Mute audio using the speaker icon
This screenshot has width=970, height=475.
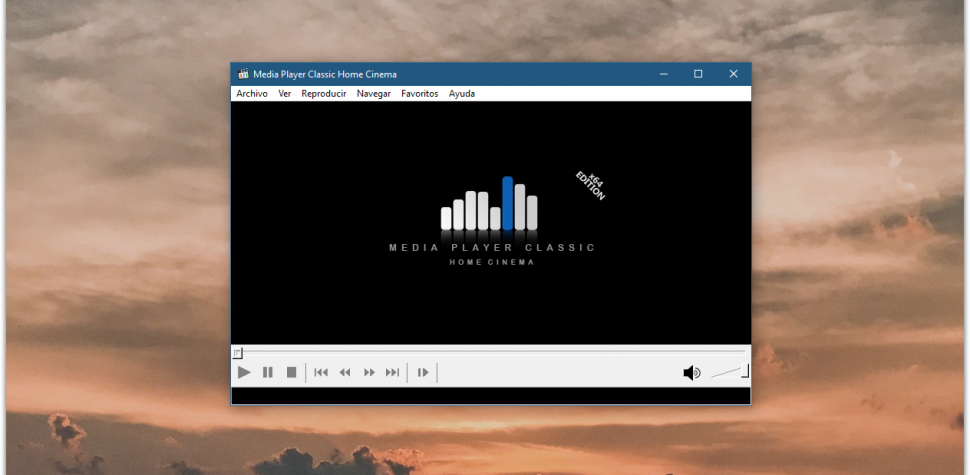[x=692, y=373]
